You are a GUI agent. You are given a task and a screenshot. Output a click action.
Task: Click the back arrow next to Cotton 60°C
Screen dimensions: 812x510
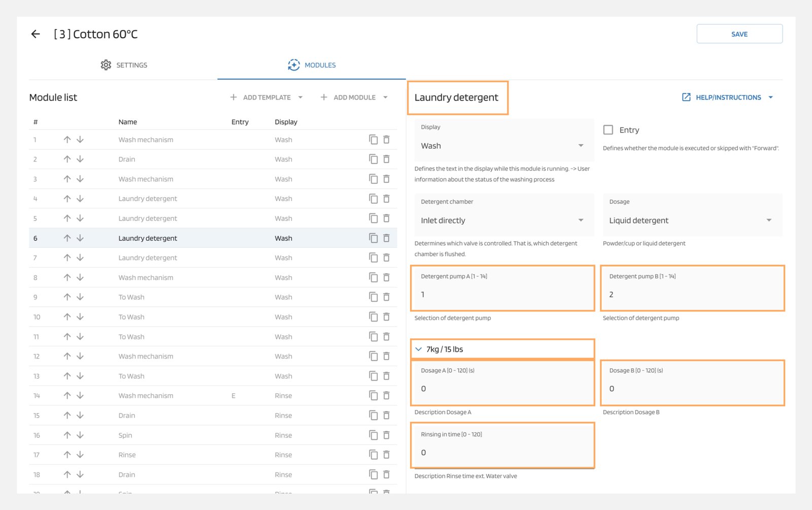click(36, 34)
